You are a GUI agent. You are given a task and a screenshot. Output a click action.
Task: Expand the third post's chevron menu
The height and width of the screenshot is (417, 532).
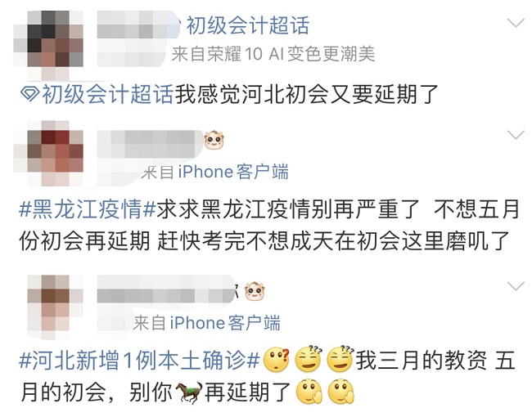pos(516,286)
